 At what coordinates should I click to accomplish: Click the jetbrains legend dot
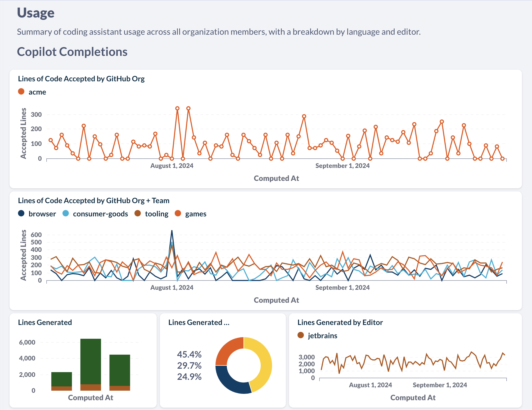[x=301, y=335]
